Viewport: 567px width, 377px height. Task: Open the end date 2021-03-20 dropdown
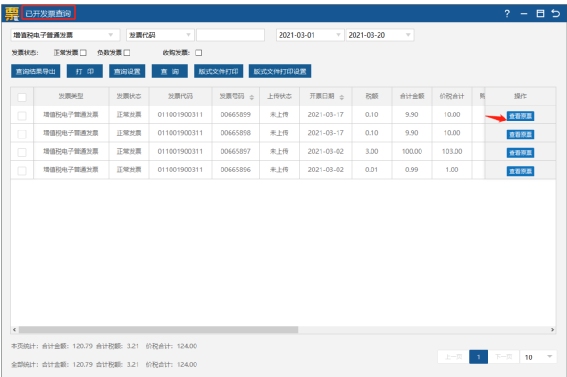380,35
